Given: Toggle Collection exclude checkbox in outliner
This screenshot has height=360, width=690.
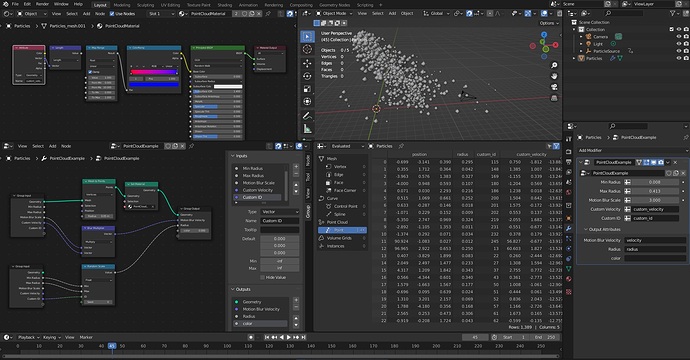Looking at the screenshot, I should (x=672, y=29).
